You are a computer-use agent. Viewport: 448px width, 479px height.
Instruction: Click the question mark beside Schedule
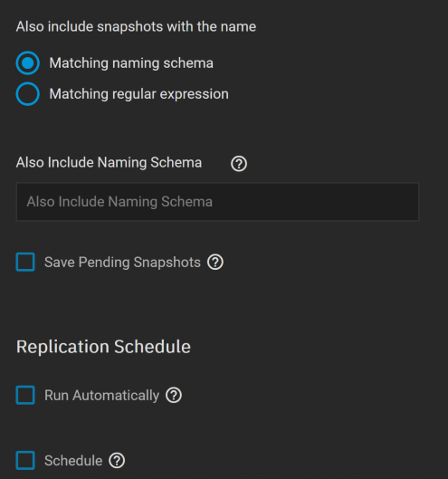coord(117,460)
